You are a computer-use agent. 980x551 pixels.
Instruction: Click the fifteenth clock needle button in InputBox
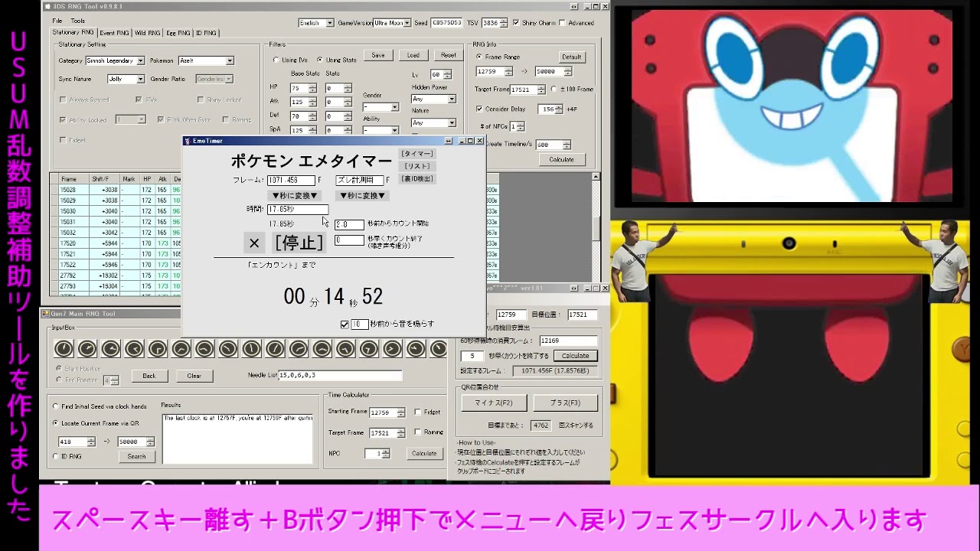point(392,349)
